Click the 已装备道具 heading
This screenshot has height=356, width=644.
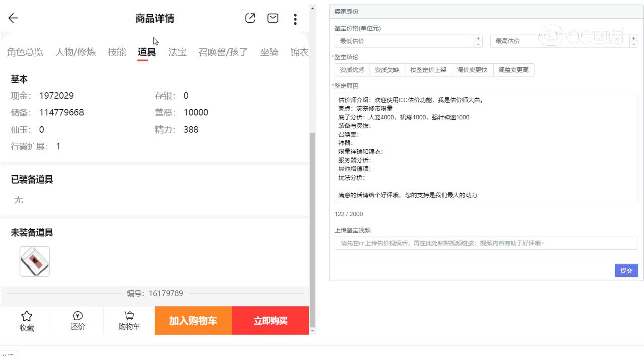tap(32, 180)
